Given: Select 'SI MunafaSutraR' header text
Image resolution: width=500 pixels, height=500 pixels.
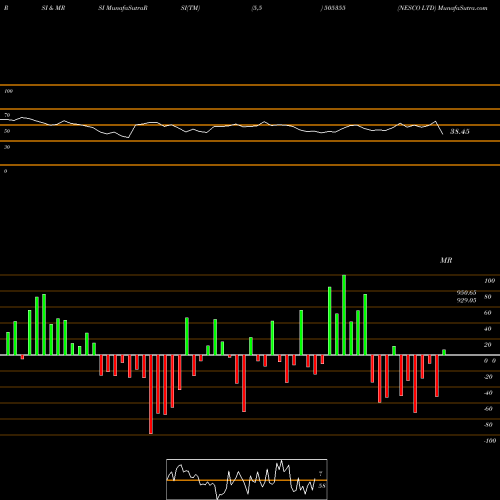Looking at the screenshot, I should (x=123, y=8).
